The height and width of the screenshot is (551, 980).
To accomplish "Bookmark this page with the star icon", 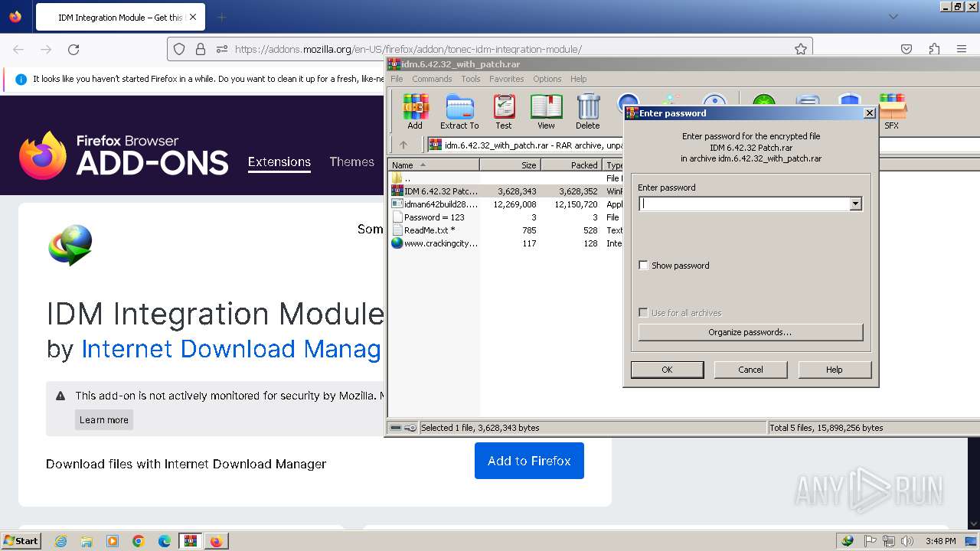I will [x=801, y=49].
